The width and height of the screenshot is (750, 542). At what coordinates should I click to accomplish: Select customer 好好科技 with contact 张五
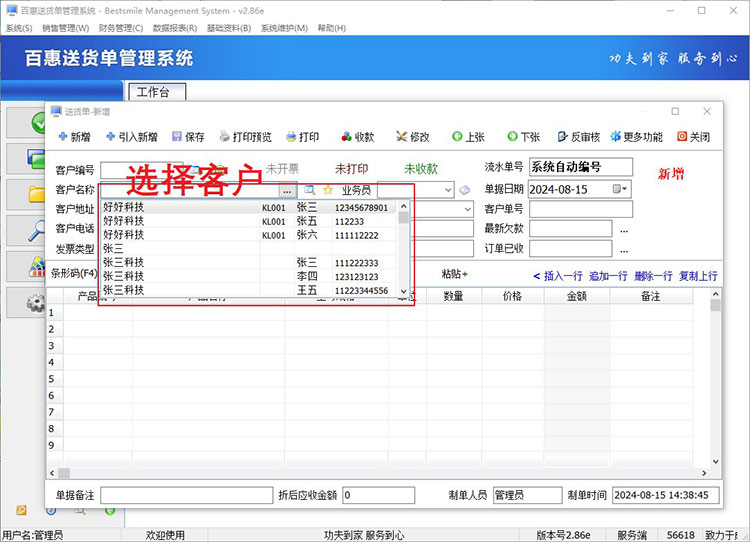pyautogui.click(x=249, y=221)
